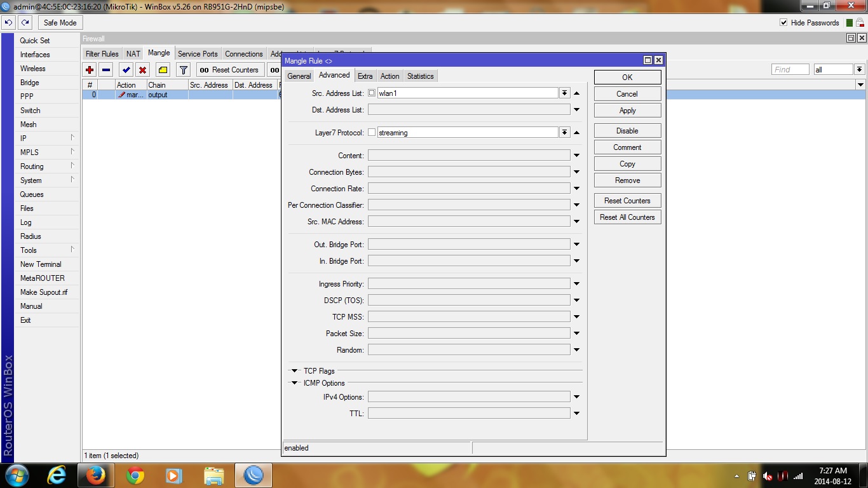
Task: Open Wireless in the sidebar menu
Action: [x=33, y=69]
